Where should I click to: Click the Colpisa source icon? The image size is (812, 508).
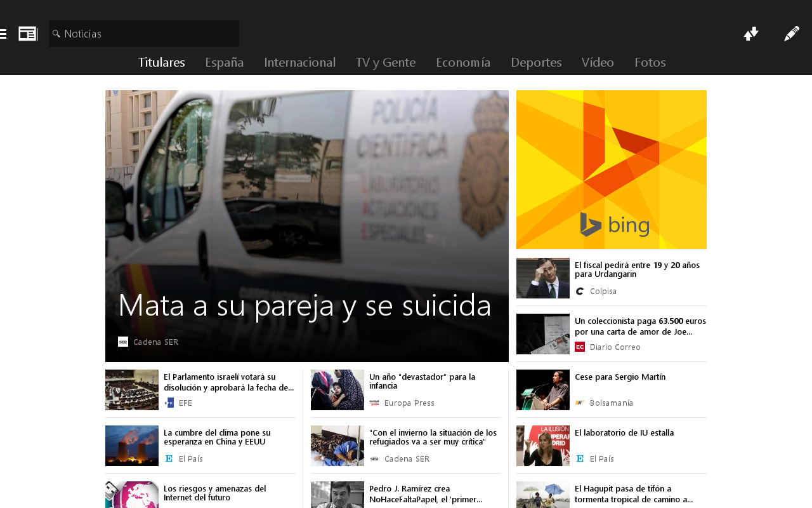tap(579, 291)
